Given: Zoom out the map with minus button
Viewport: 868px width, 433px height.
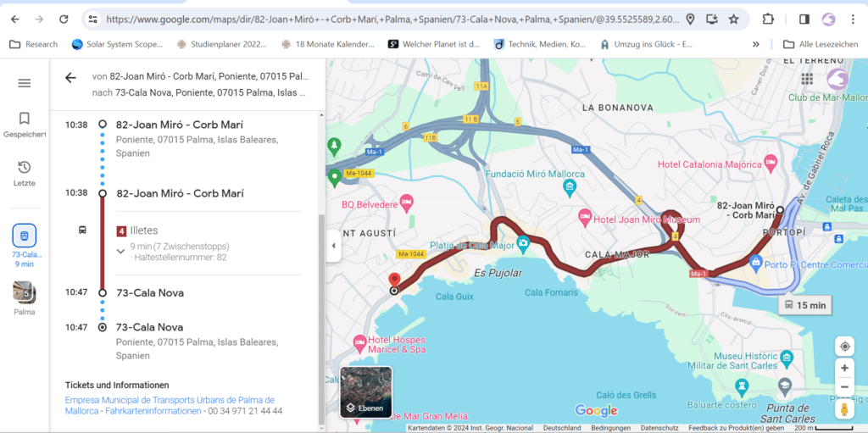Looking at the screenshot, I should (x=845, y=386).
